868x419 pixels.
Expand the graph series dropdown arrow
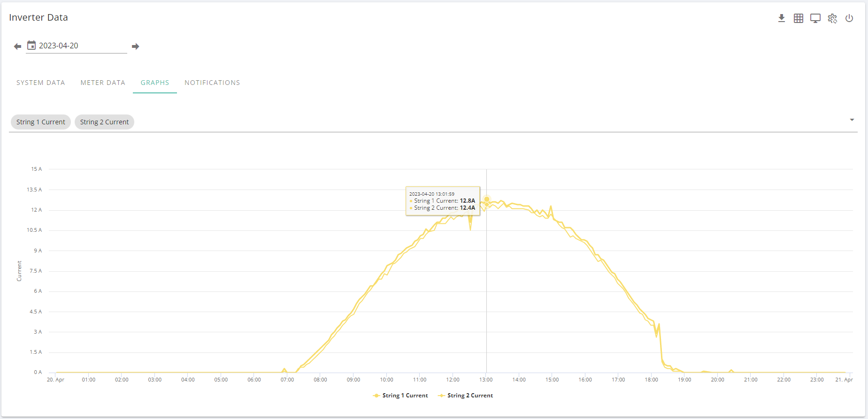click(x=852, y=120)
